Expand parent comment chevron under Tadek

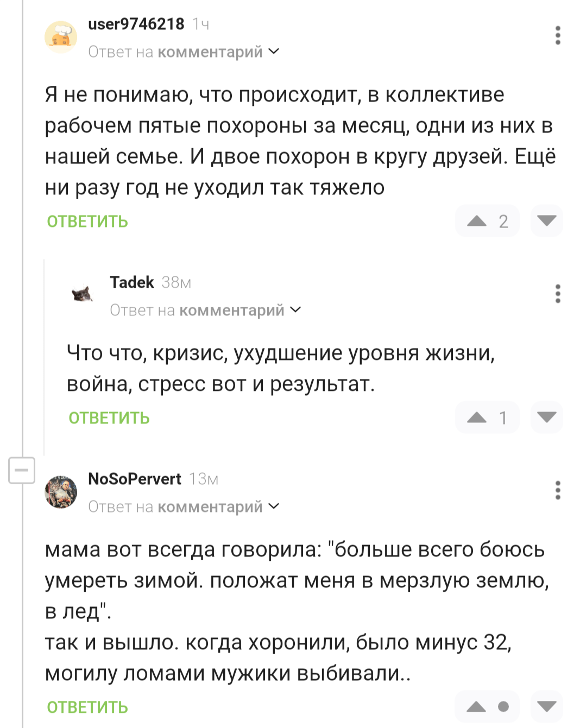point(296,310)
